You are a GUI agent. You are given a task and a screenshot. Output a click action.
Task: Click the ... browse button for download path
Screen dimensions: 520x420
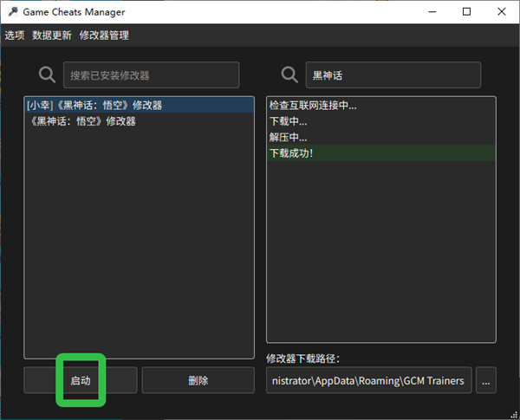(486, 380)
